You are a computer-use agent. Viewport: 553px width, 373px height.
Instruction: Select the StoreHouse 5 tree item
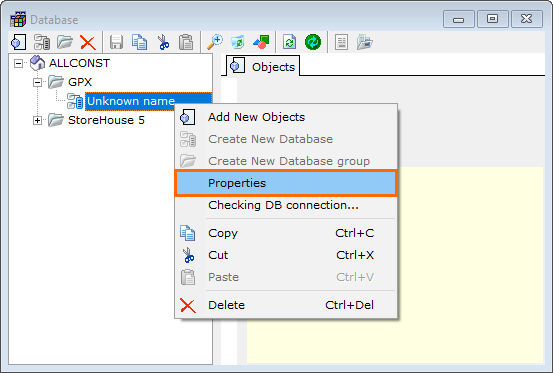click(106, 120)
